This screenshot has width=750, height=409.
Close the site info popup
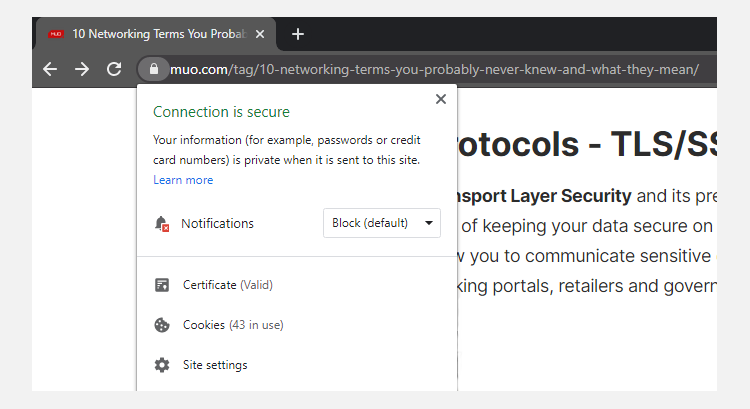[x=441, y=99]
